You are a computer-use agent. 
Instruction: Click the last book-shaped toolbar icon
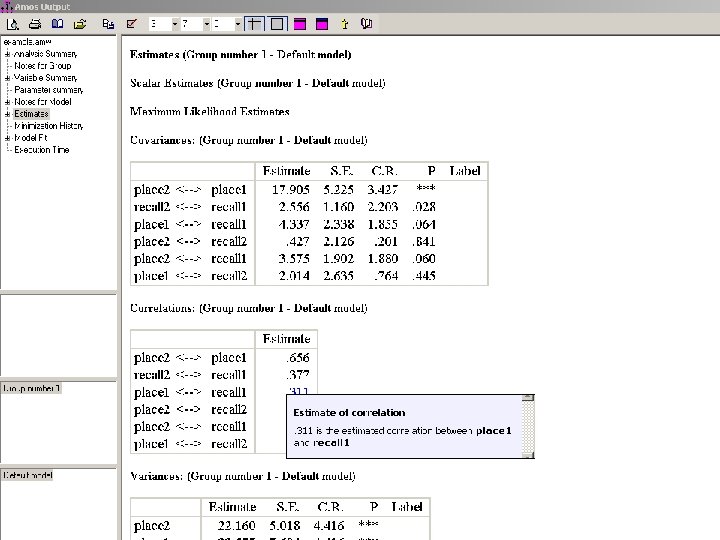366,24
